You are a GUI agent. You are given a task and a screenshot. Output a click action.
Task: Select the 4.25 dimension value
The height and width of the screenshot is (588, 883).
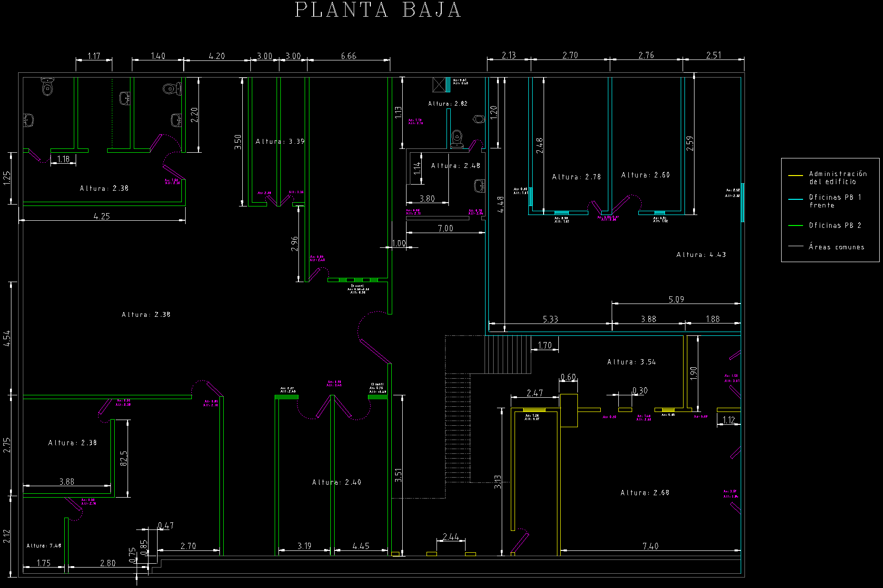point(102,216)
